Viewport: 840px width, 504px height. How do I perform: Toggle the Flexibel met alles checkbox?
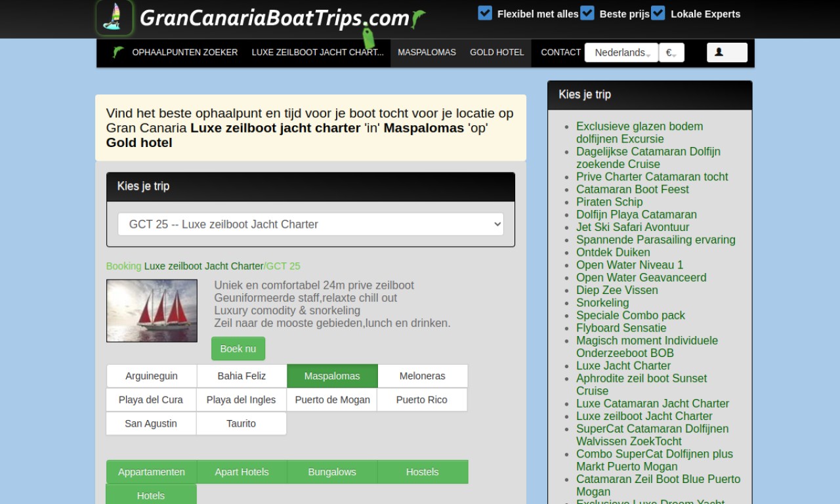[x=485, y=13]
